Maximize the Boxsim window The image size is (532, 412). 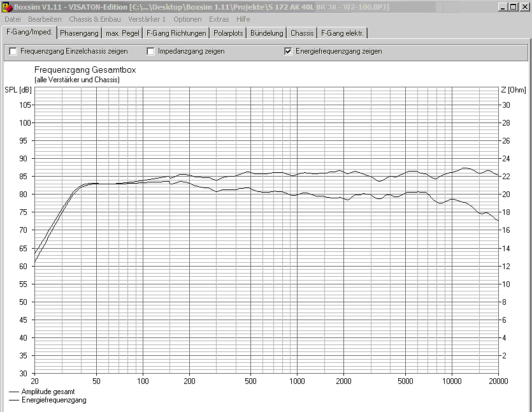coord(514,7)
